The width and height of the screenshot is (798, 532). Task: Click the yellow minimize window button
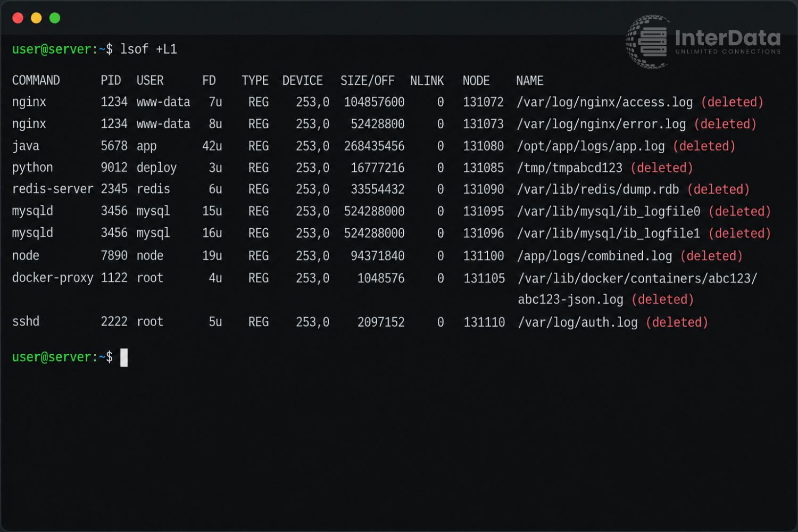[36, 18]
